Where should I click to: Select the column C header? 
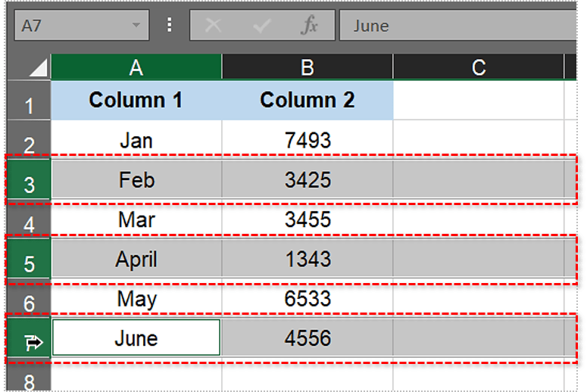pos(478,67)
